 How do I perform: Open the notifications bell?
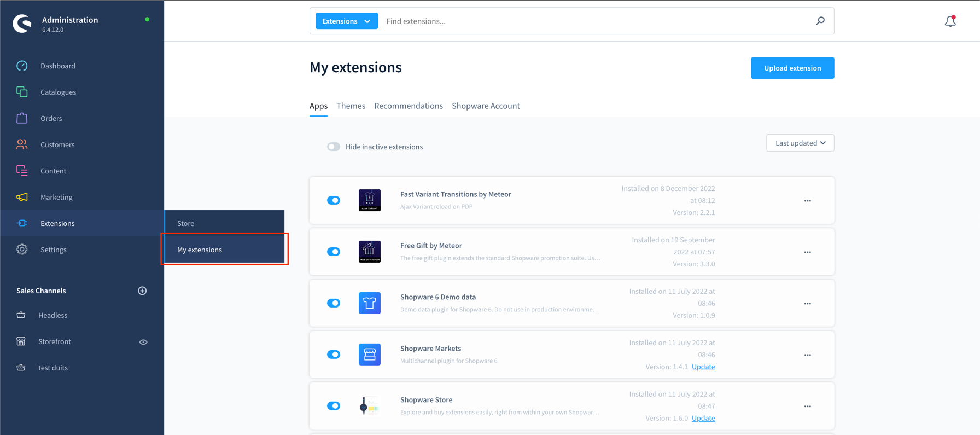(950, 21)
